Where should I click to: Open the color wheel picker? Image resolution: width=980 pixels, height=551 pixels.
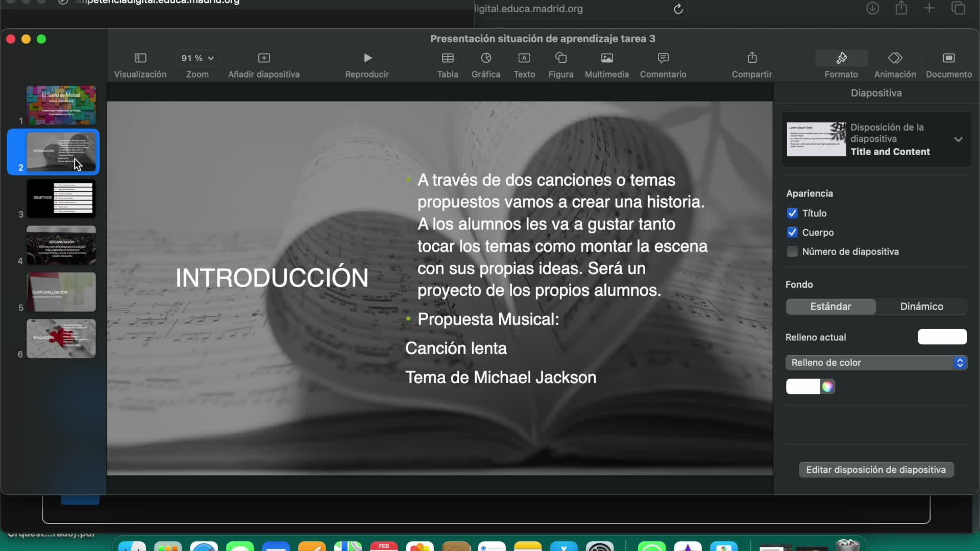(828, 387)
